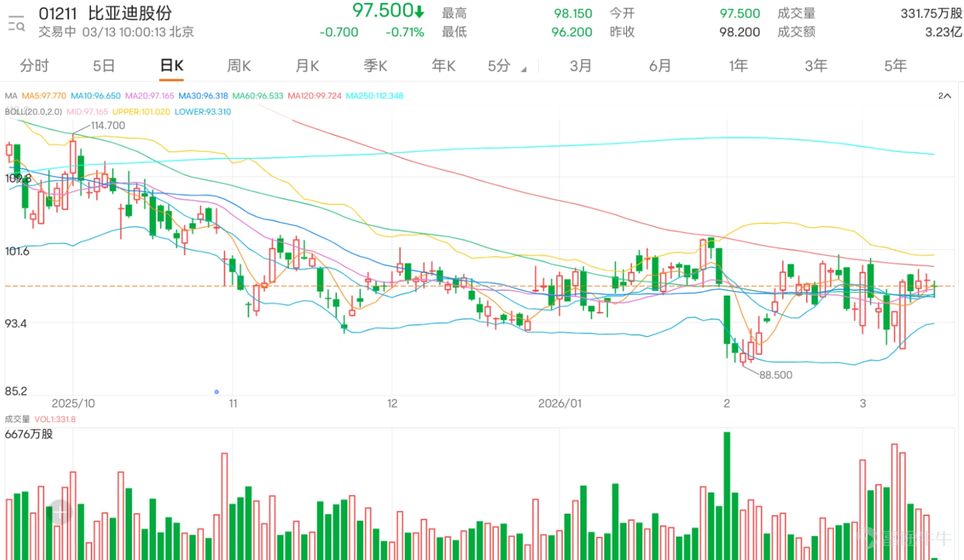Click the price change -0.700
The image size is (964, 560).
(x=339, y=32)
